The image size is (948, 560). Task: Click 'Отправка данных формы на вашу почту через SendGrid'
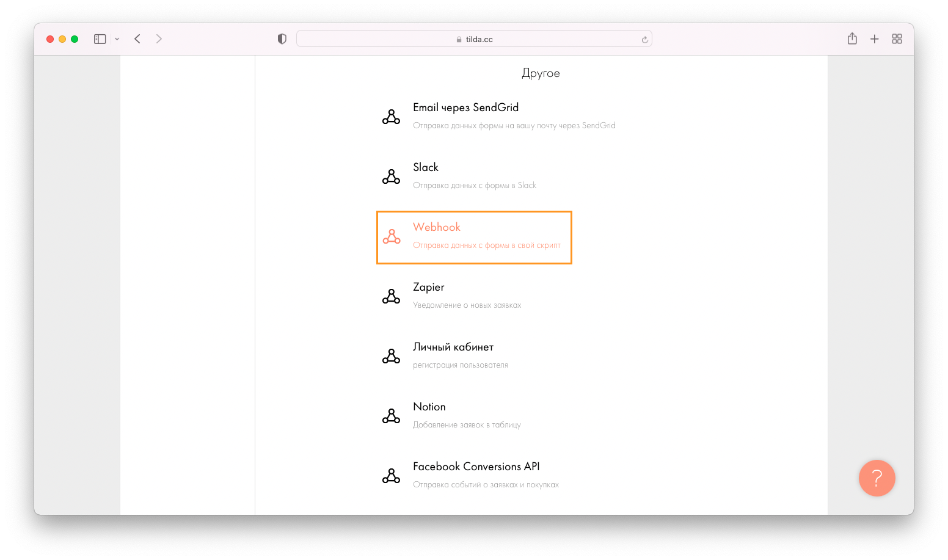514,126
